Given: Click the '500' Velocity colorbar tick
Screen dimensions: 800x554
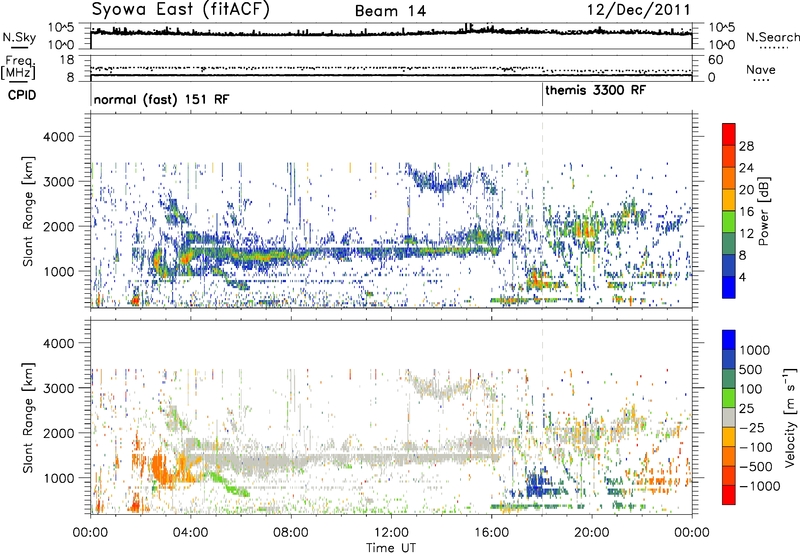Looking at the screenshot, I should [x=750, y=369].
